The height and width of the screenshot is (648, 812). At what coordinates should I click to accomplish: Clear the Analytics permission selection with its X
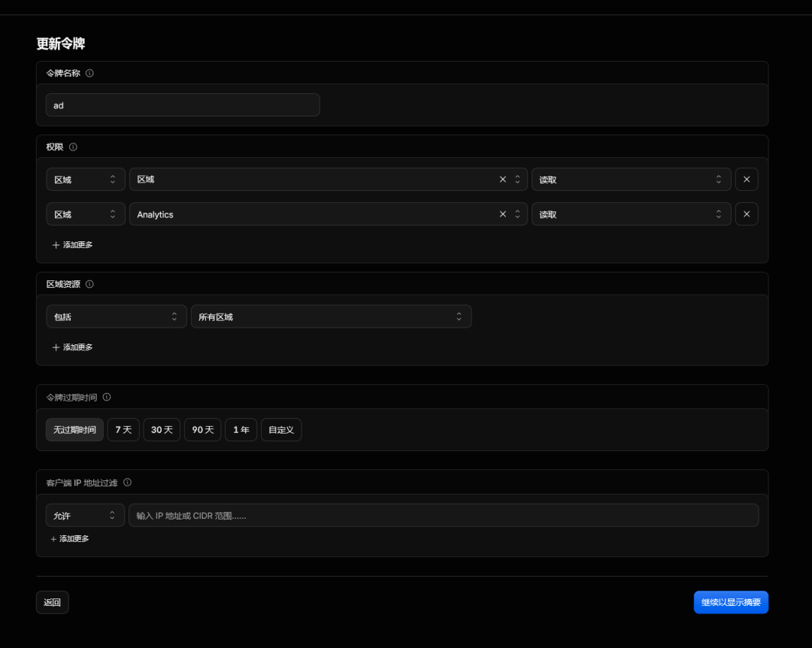(502, 214)
